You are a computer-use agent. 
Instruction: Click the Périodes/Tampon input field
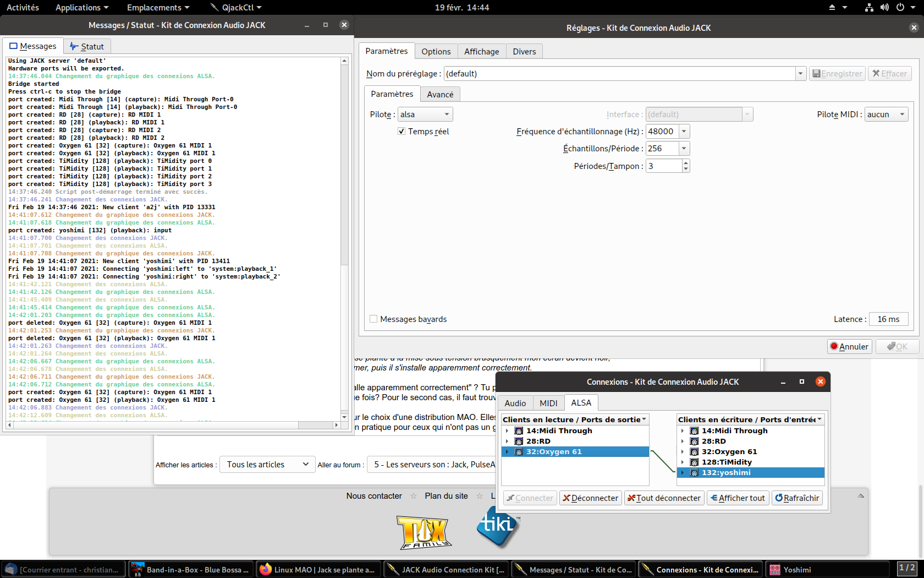(x=664, y=166)
